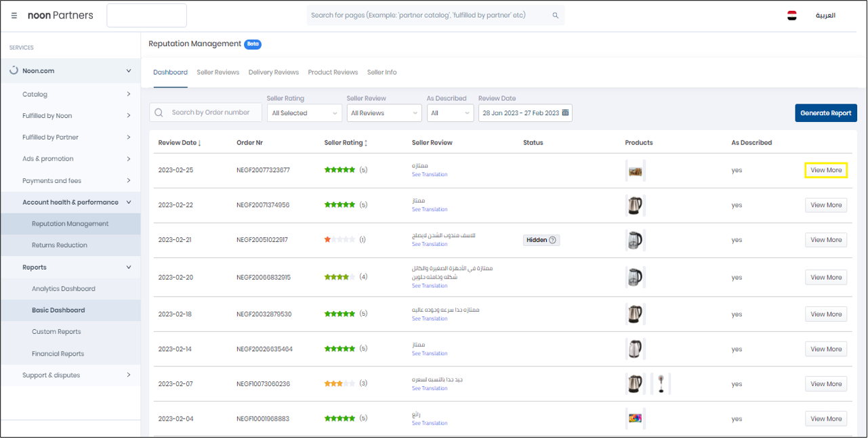Viewport: 868px width, 439px height.
Task: Open the As Described dropdown
Action: [x=449, y=113]
